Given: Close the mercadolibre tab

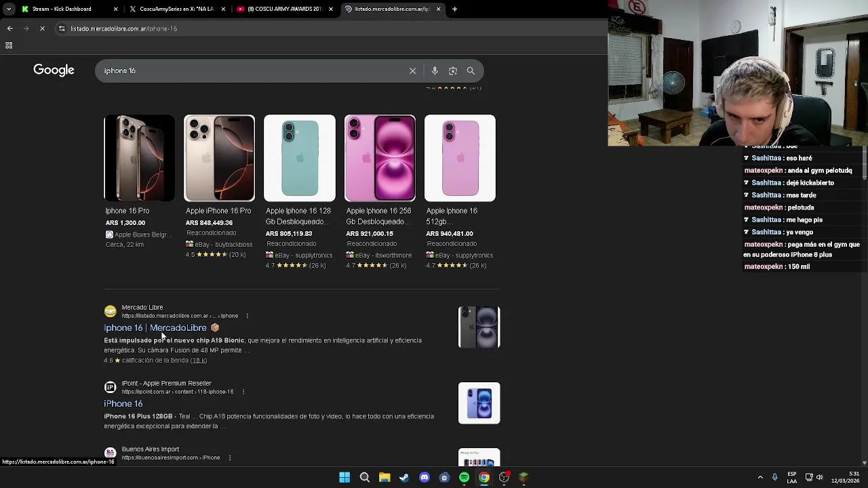Looking at the screenshot, I should 438,9.
